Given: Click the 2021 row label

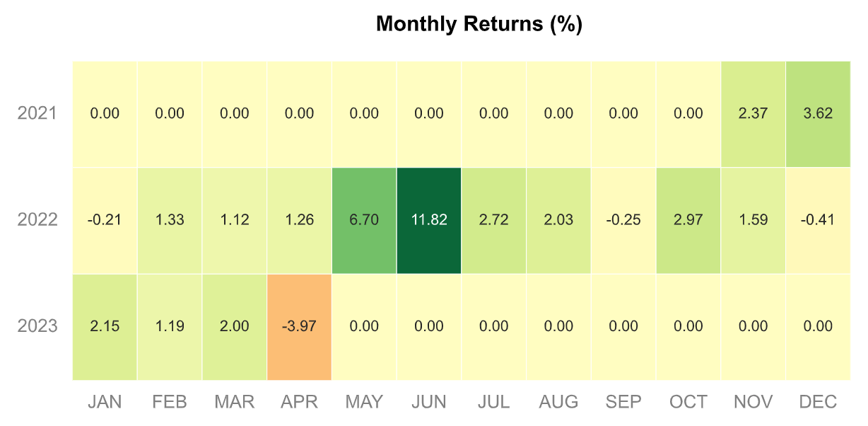Looking at the screenshot, I should point(37,113).
